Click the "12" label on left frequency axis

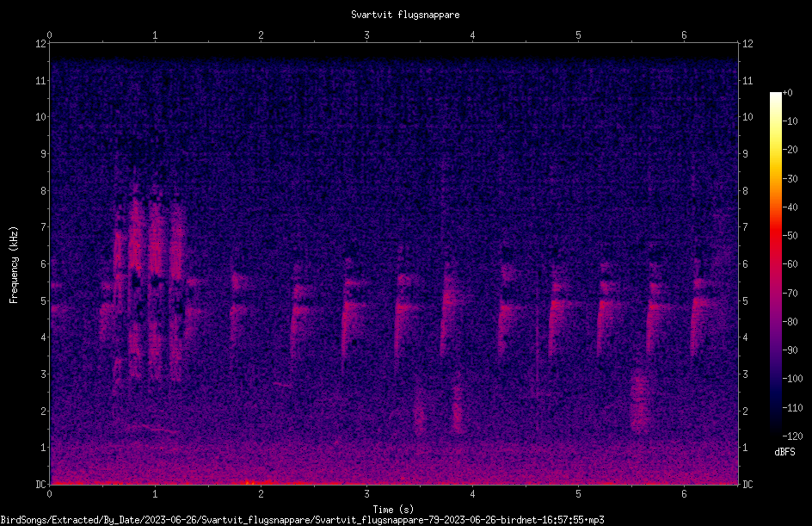41,44
